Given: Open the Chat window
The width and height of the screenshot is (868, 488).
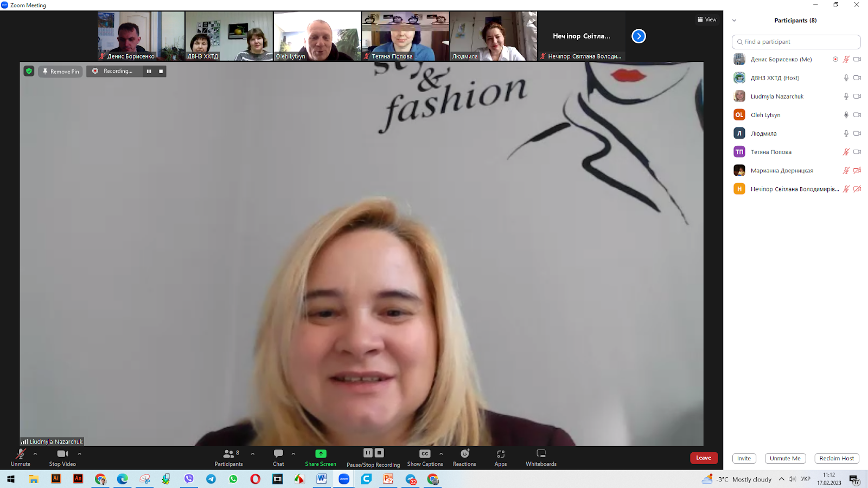Looking at the screenshot, I should click(x=278, y=457).
